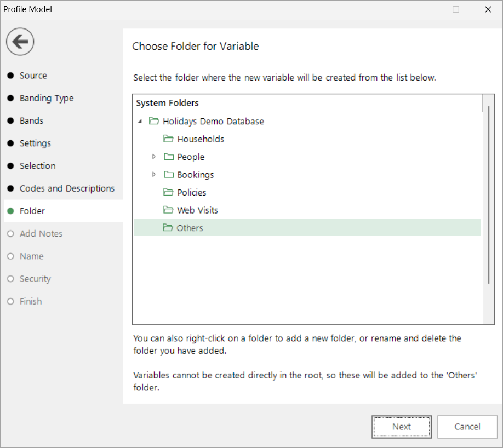This screenshot has width=503, height=448.
Task: Go to the Codes and Descriptions step
Action: pyautogui.click(x=67, y=188)
